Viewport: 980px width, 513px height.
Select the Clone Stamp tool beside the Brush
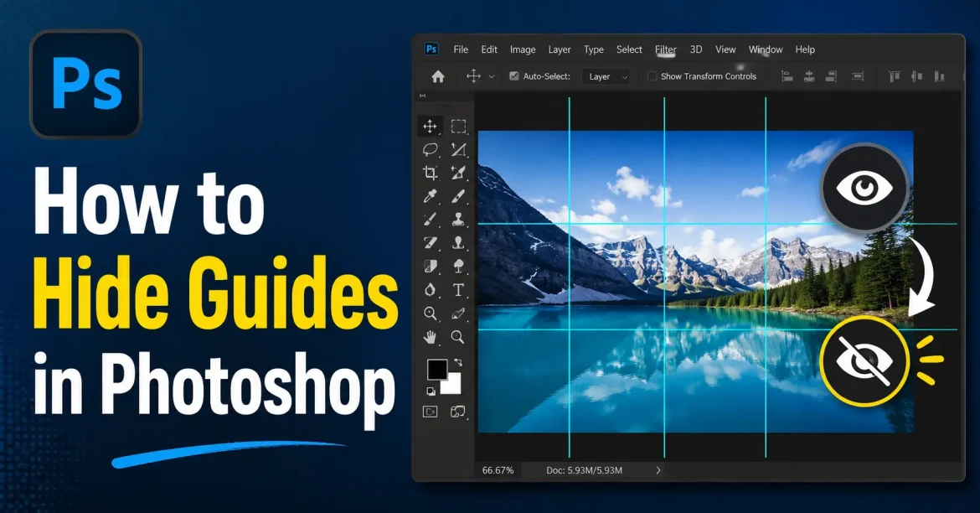[458, 220]
